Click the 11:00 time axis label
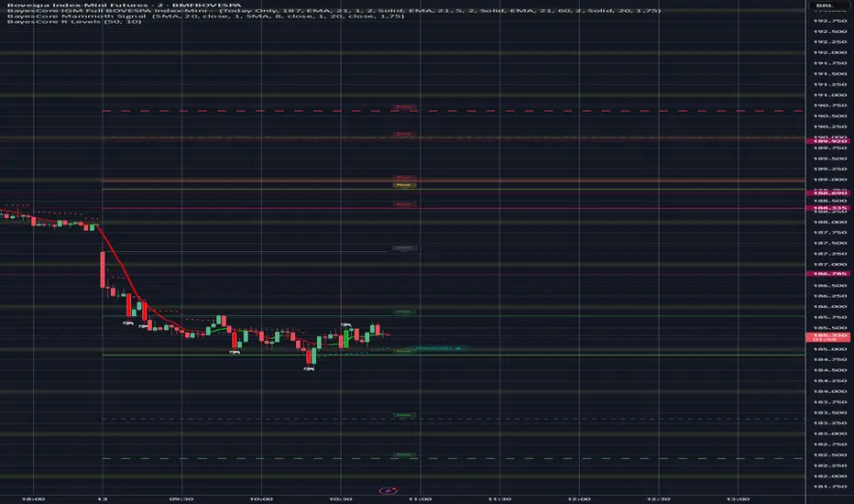This screenshot has height=504, width=854. click(420, 499)
